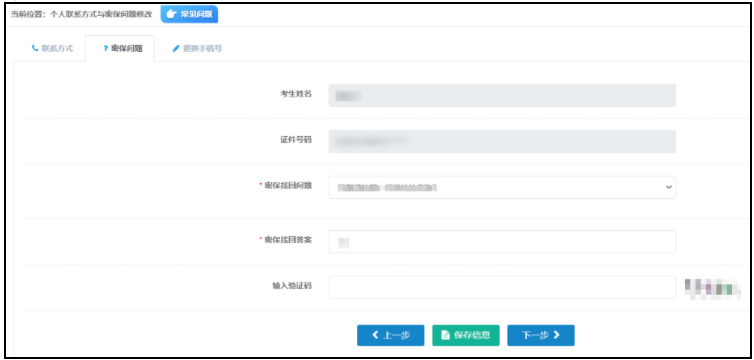
Task: Click the phone icon on 联系方式 tab
Action: point(35,49)
